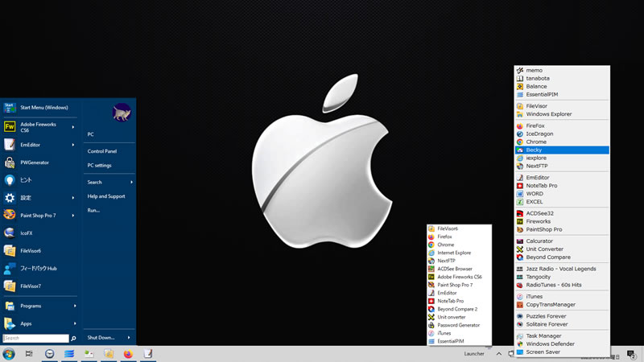Choose Internet Explore in small launcher
Viewport: 644px width, 362px height.
point(459,253)
